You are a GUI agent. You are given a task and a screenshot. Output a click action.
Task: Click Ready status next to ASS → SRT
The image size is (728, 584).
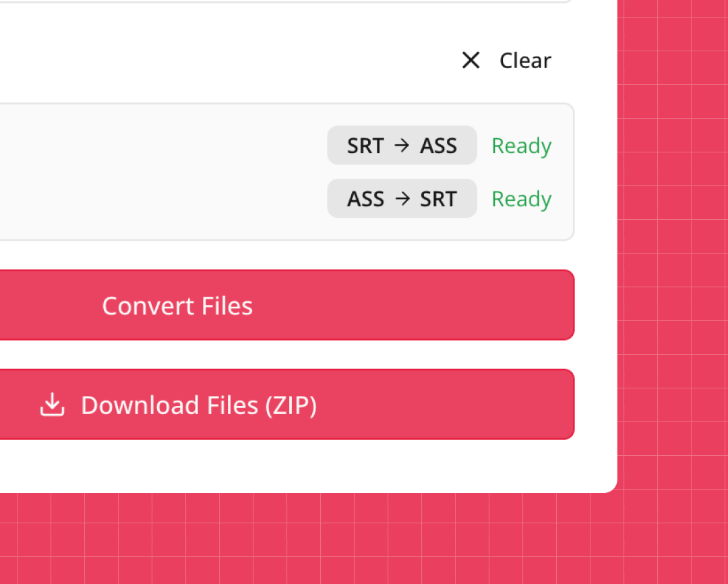pos(521,199)
